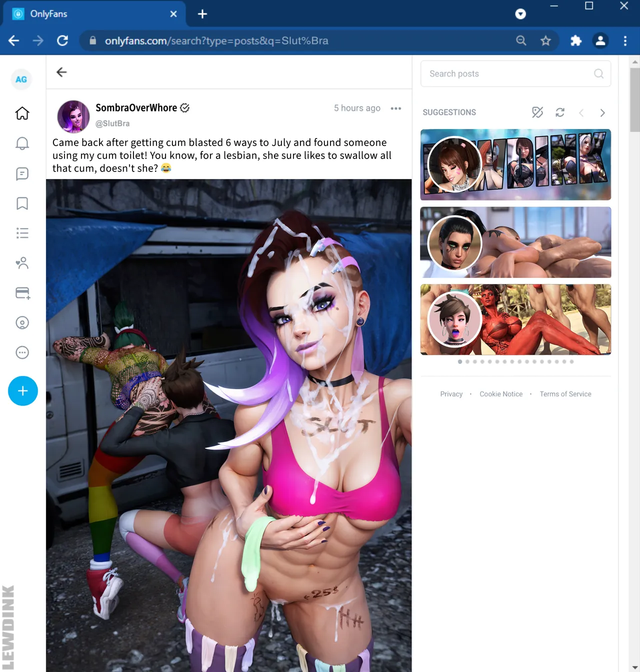This screenshot has height=672, width=640.
Task: Expand the sidebar More options icon
Action: click(22, 352)
